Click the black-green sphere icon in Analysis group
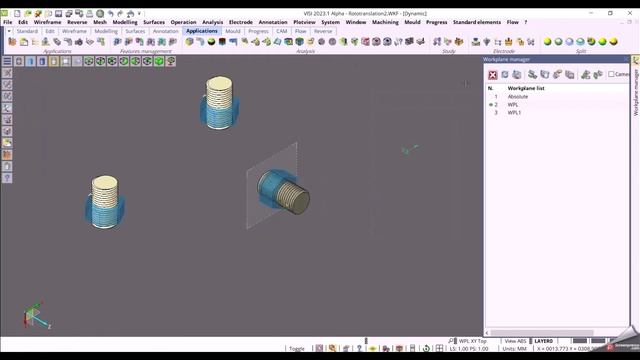Screen dimensions: 640x360 point(211,42)
